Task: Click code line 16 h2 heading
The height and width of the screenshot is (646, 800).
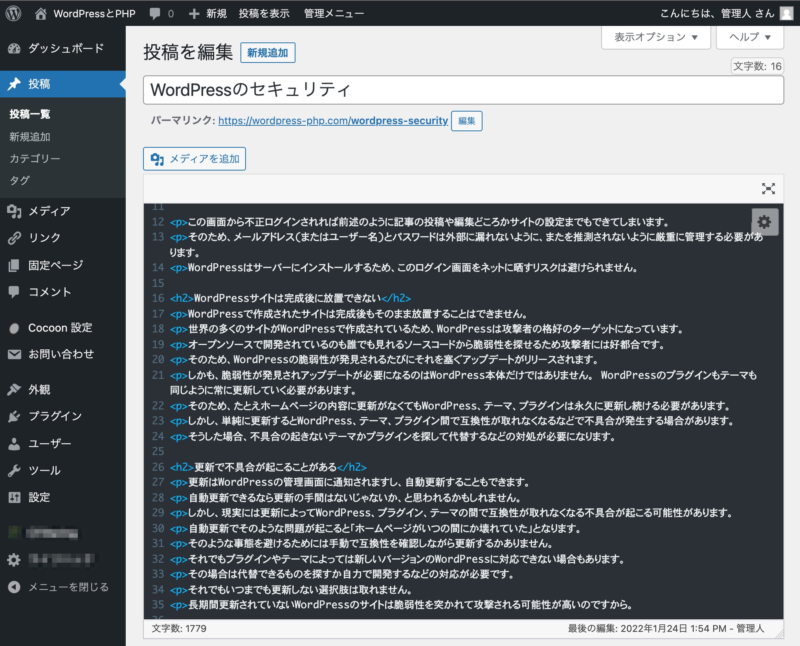Action: click(x=290, y=298)
